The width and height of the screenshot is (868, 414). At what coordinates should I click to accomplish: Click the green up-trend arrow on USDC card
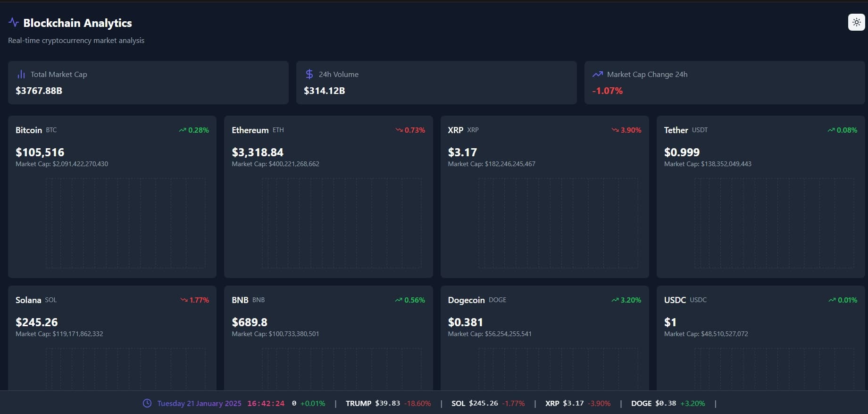click(832, 300)
